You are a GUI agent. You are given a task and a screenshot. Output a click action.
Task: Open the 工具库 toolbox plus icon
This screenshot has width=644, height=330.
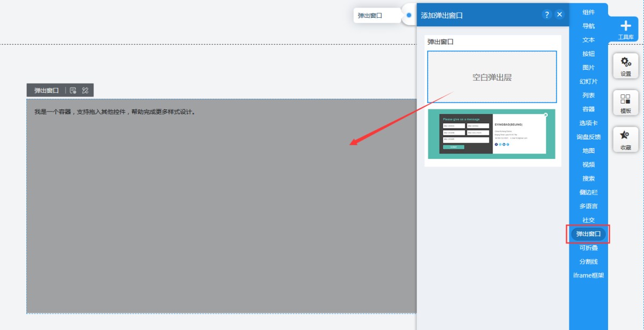[625, 26]
